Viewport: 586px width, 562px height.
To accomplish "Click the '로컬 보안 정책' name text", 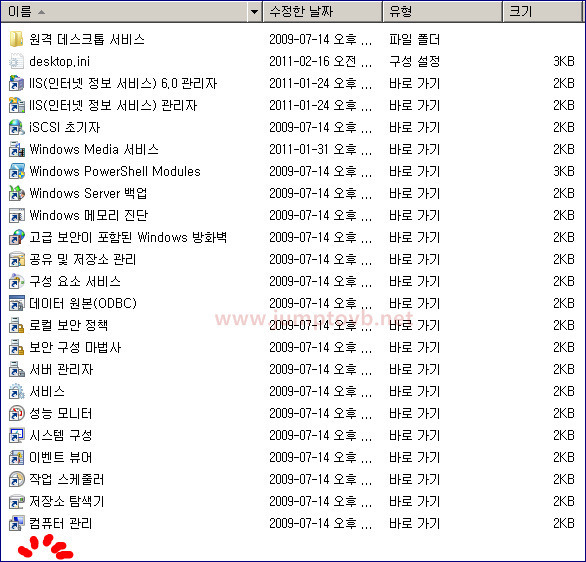I will (68, 325).
